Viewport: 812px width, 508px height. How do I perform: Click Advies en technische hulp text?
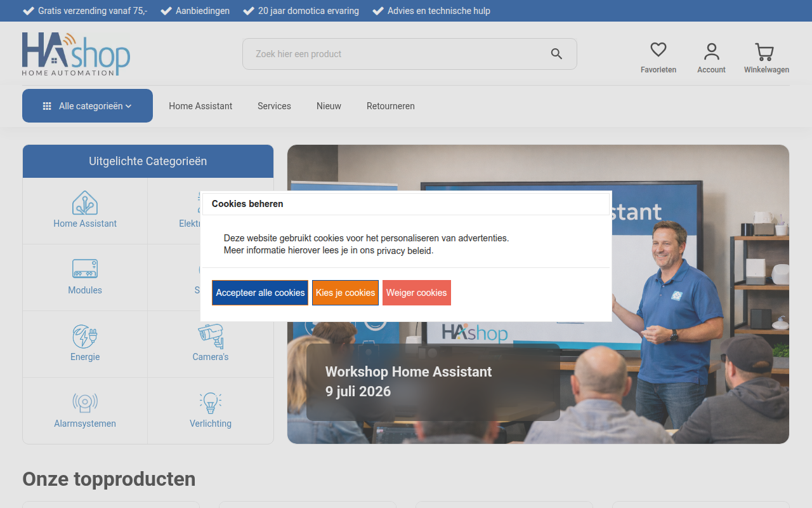click(x=439, y=11)
